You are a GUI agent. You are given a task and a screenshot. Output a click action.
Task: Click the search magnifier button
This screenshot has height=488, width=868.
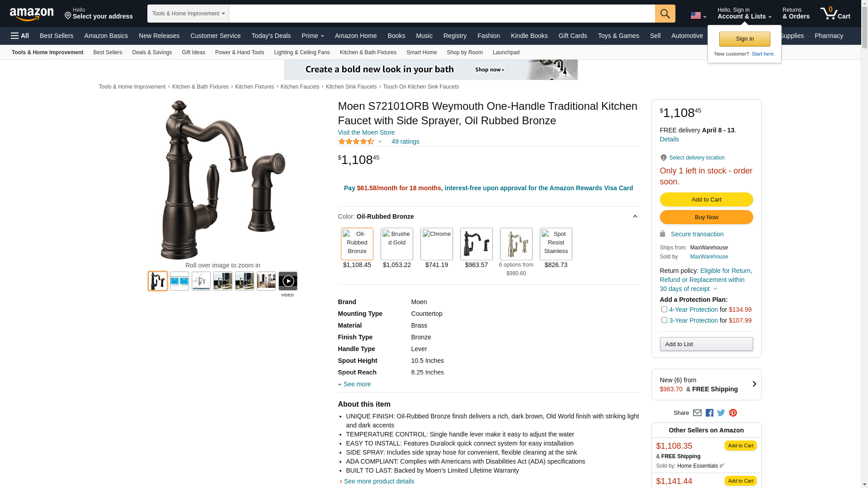click(665, 14)
